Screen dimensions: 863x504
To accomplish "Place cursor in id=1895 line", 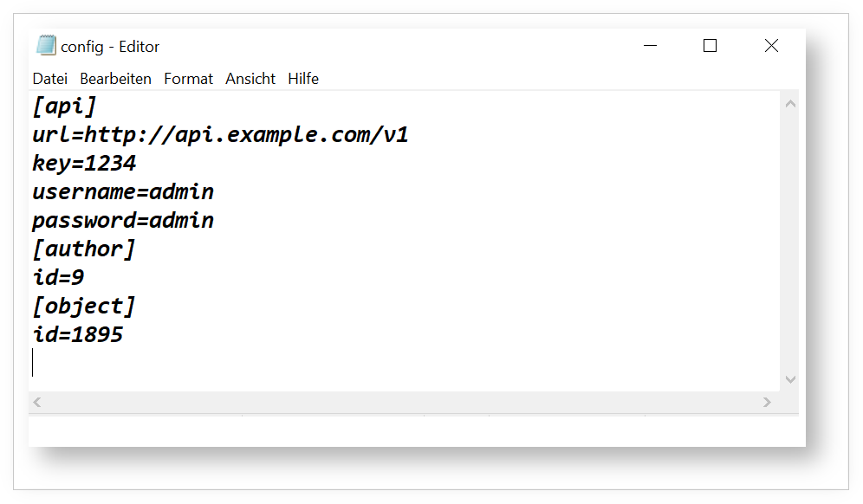I will tap(78, 335).
